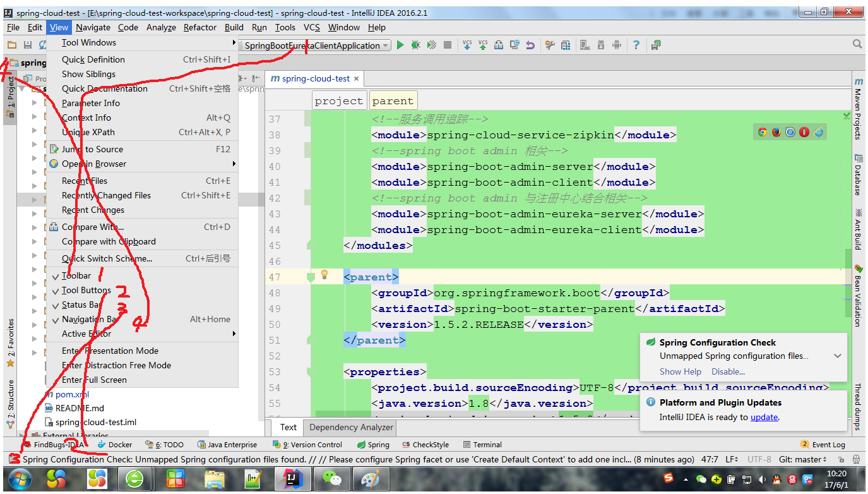Commit changes via VCS up-arrow icon
Viewport: 868px width, 494px height.
483,45
